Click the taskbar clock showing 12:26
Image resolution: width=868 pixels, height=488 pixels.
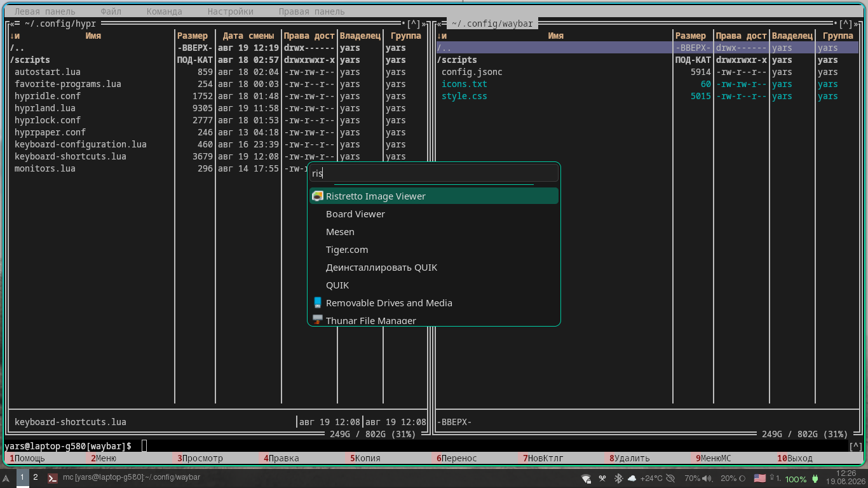tap(846, 477)
